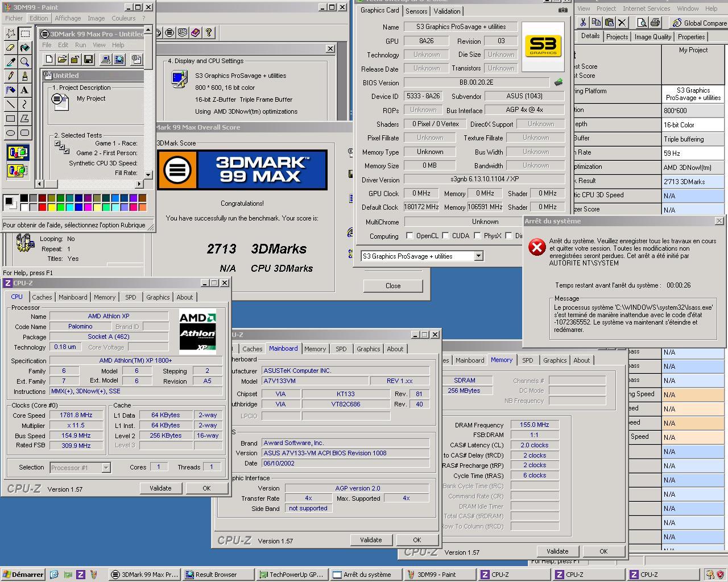Tick the CUDA checkbox in GPU-Z

coord(445,235)
